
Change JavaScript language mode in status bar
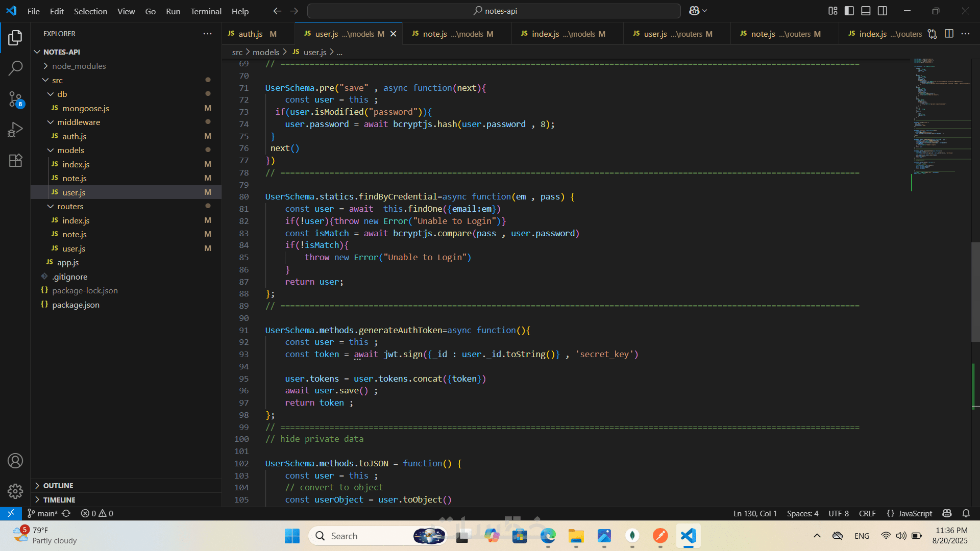click(x=915, y=513)
